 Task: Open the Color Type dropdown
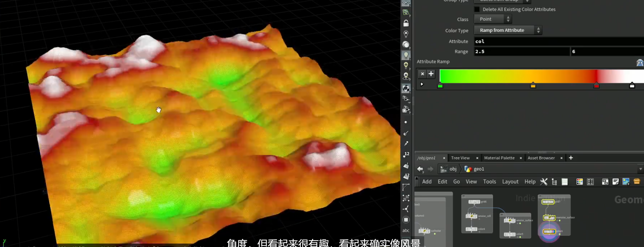click(x=508, y=30)
